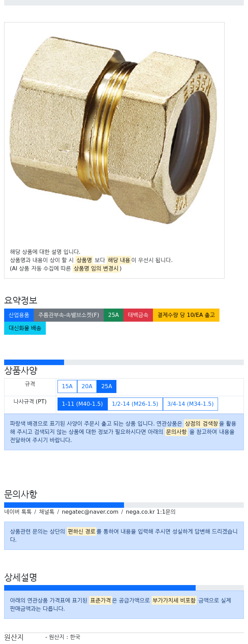Image resolution: width=248 pixels, height=644 pixels.
Task: Open 네이버 톡톡 inquiry link
Action: (x=18, y=512)
